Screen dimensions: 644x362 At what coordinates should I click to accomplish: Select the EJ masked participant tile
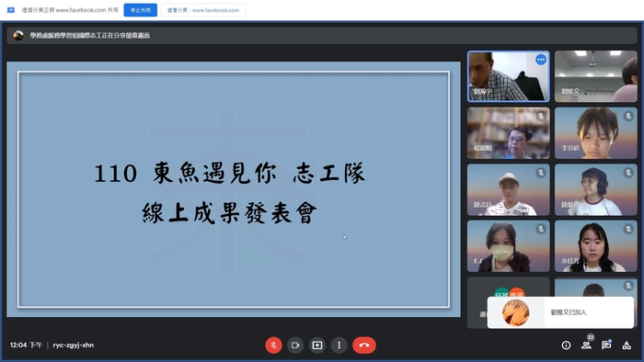click(509, 246)
